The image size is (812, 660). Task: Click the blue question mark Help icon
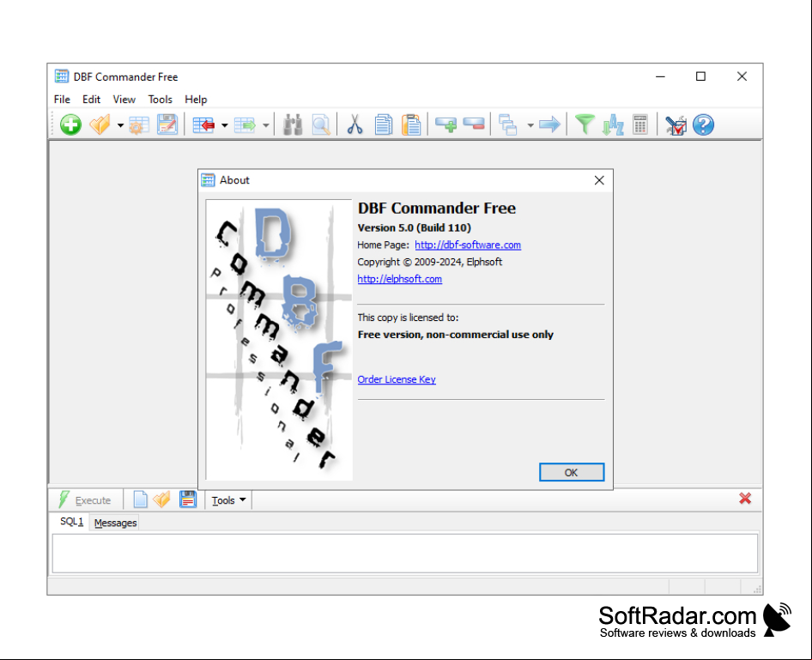[703, 124]
